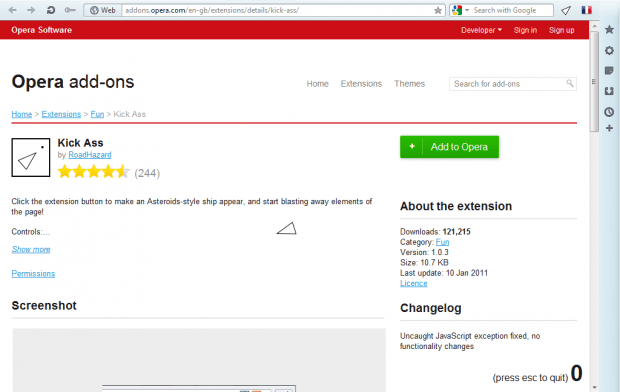Click Last update: 10 Jan 2011
The height and width of the screenshot is (392, 620).
[x=444, y=273]
